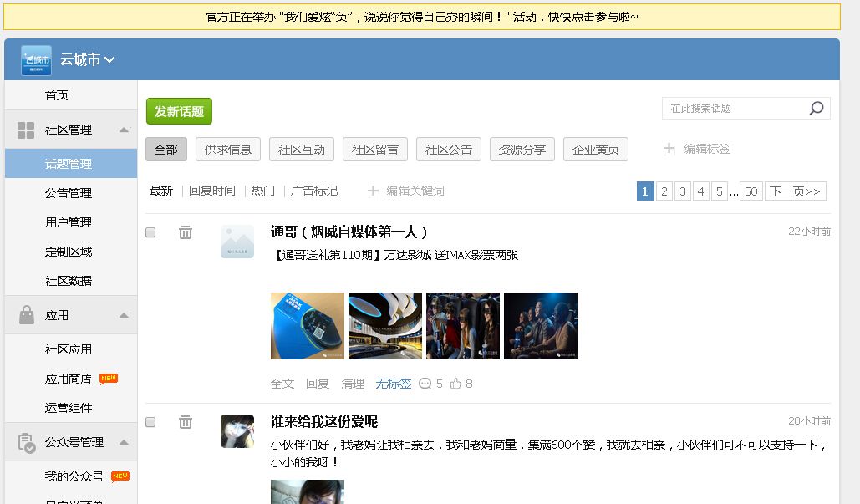The width and height of the screenshot is (860, 504).
Task: Click the 通哥 placeholder avatar image
Action: 237,242
